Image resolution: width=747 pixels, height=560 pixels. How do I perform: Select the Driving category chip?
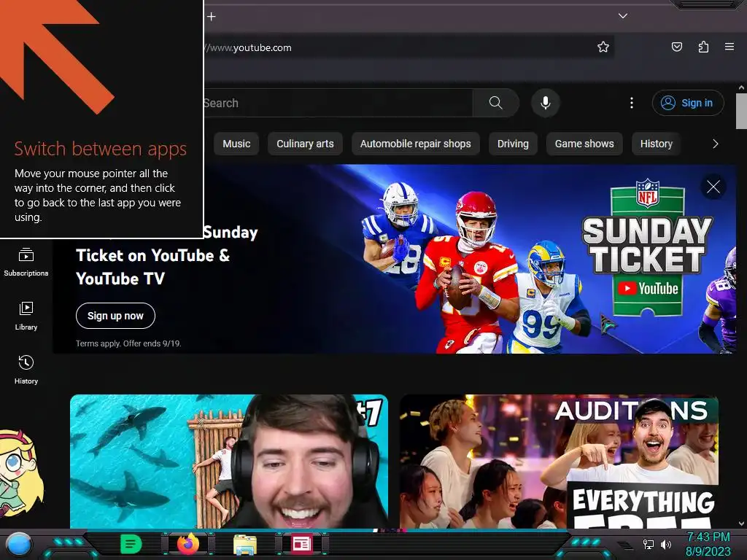(513, 144)
